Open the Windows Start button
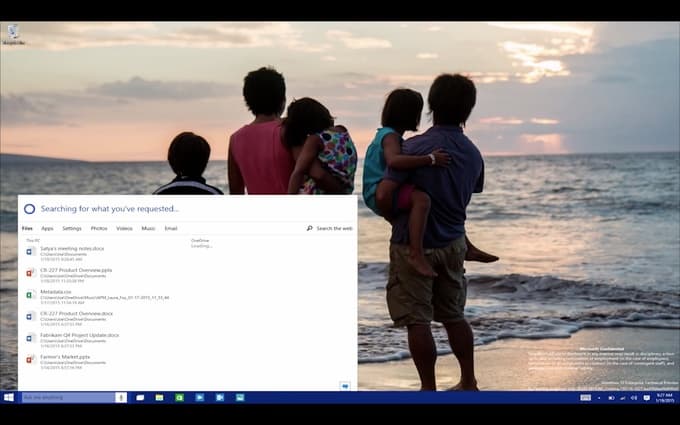This screenshot has width=680, height=425. click(x=9, y=397)
